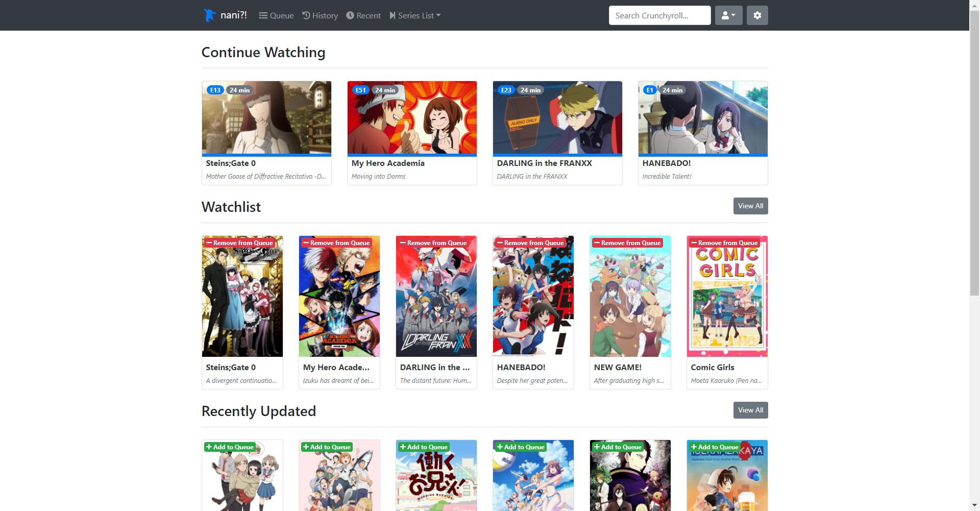Click the E51 episode badge
This screenshot has height=511, width=980.
(361, 90)
